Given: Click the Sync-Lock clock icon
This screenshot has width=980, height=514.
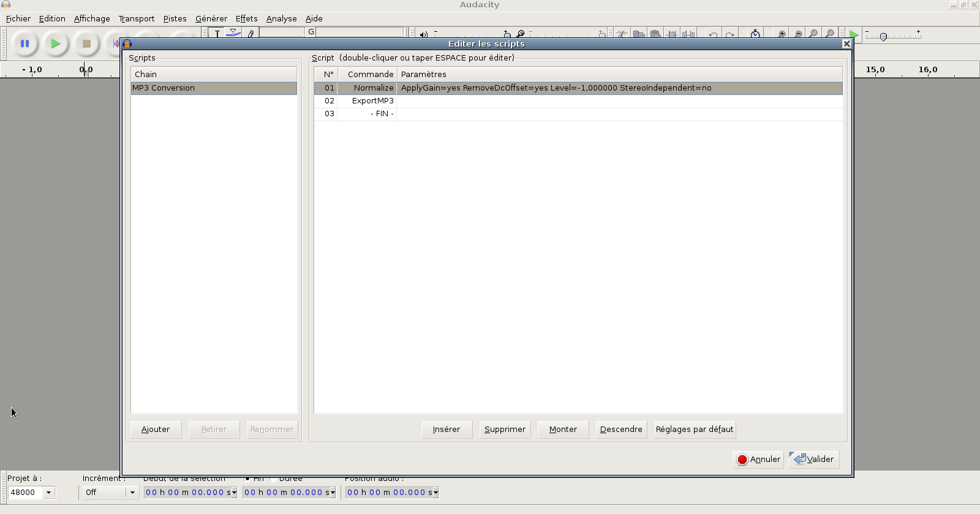Looking at the screenshot, I should pyautogui.click(x=755, y=34).
